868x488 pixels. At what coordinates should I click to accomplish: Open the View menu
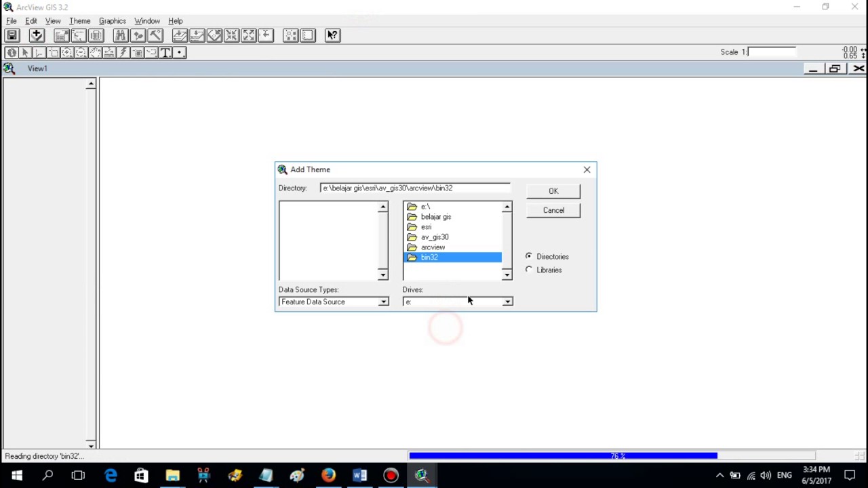click(53, 21)
